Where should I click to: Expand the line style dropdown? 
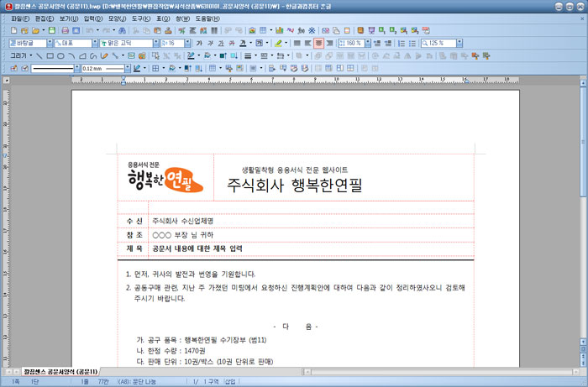(77, 68)
